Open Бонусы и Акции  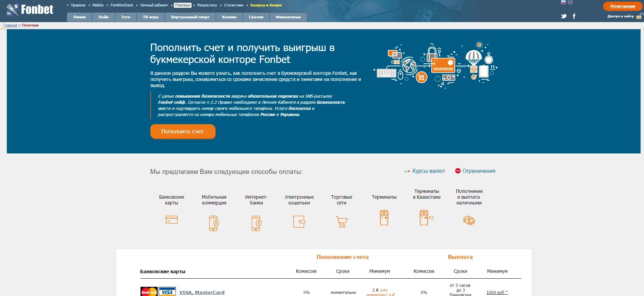(x=266, y=5)
